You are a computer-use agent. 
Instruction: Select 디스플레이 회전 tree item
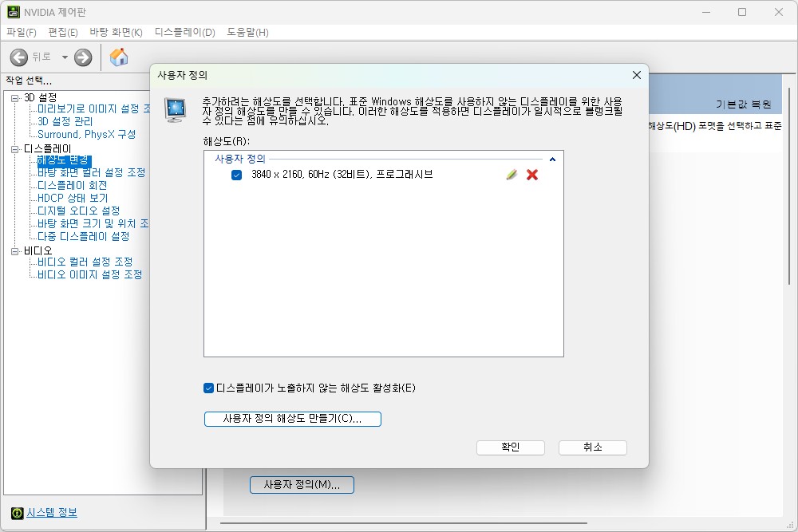tap(73, 186)
